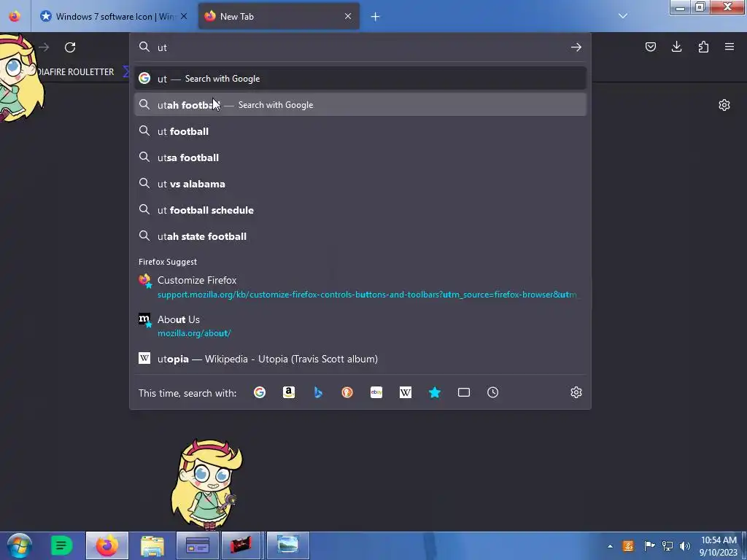The image size is (747, 560).
Task: Switch to Windows 7 software Icon tab
Action: 115,17
